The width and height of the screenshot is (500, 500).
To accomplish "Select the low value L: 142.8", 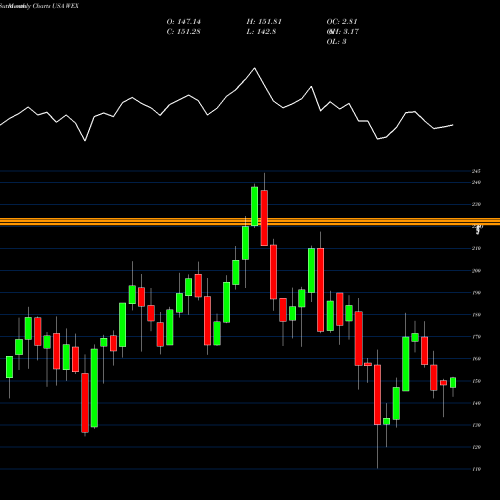I will (261, 32).
